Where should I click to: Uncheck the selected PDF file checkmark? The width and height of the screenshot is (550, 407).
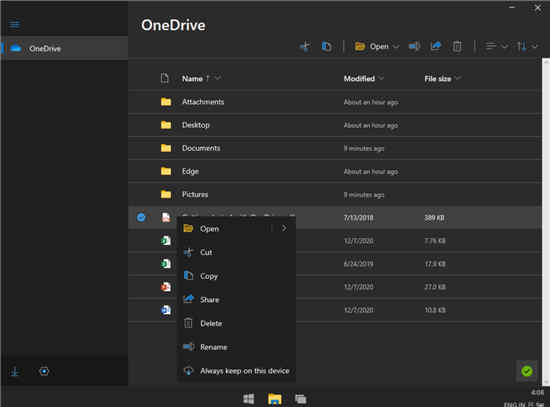[x=141, y=218]
